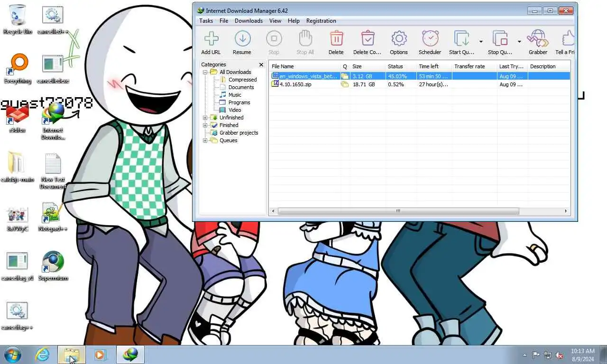Open the Help menu
This screenshot has height=364, width=607.
pyautogui.click(x=294, y=21)
